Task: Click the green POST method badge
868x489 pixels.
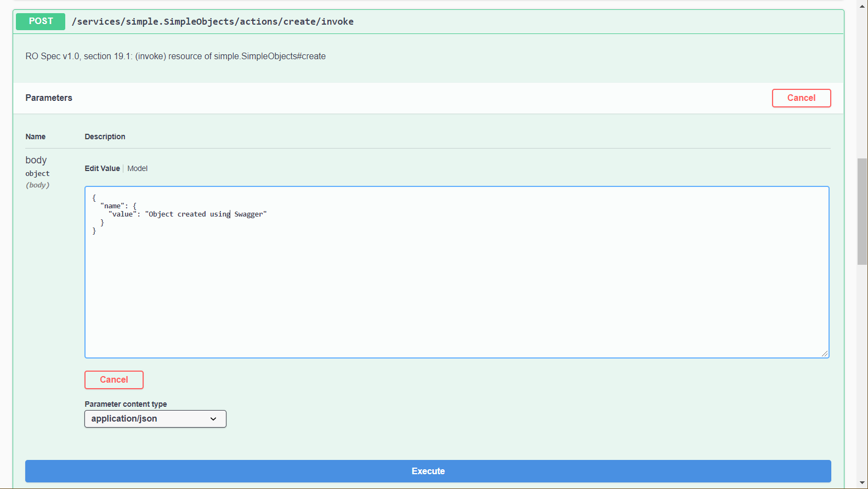Action: (x=41, y=21)
